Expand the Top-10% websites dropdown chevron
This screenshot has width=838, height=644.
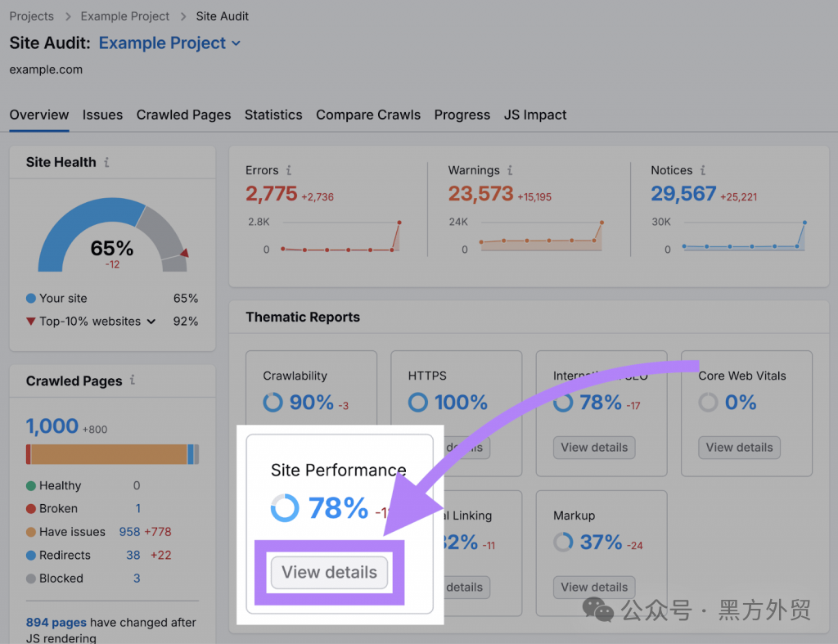pyautogui.click(x=151, y=322)
